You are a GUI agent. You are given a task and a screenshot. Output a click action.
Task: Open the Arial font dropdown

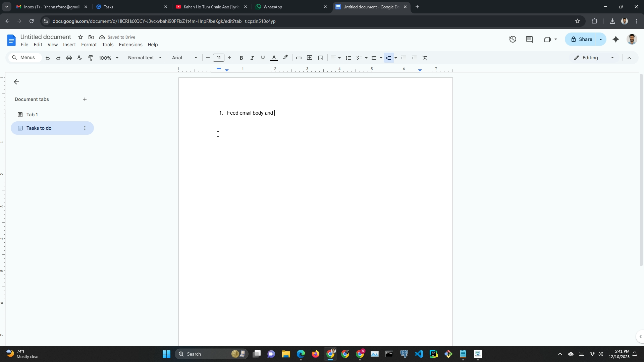point(184,58)
